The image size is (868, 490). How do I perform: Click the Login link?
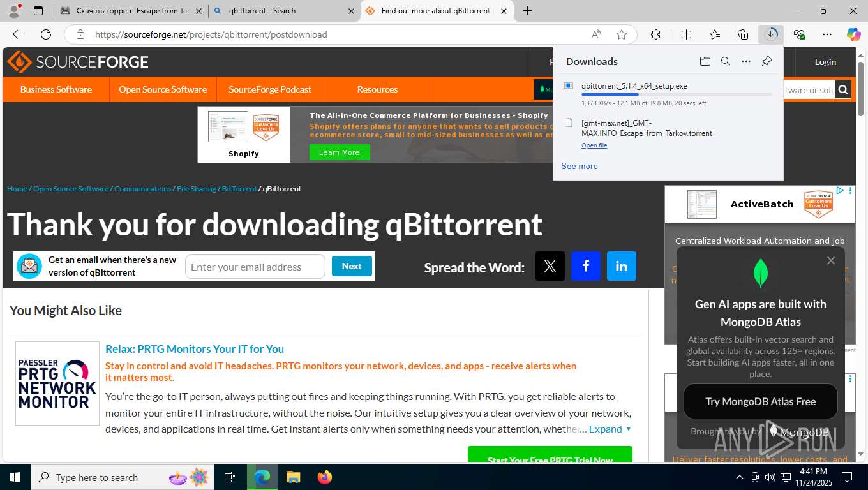click(825, 62)
